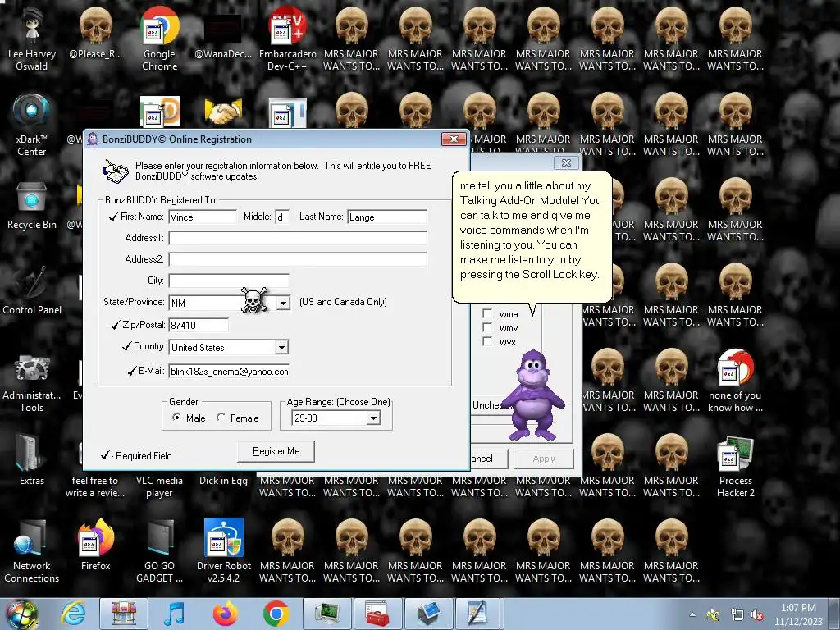Check the .wvx file type checkbox
This screenshot has width=840, height=630.
point(487,341)
